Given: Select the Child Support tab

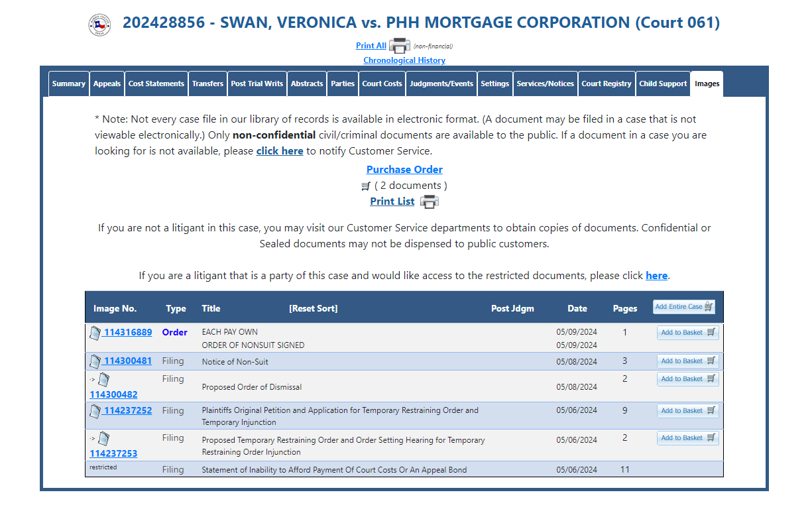Looking at the screenshot, I should (663, 84).
